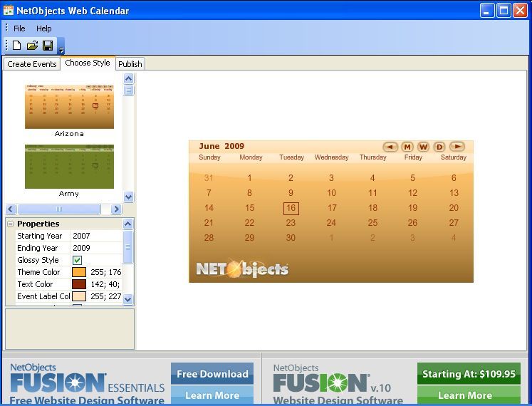Image resolution: width=532 pixels, height=406 pixels.
Task: Select the Army calendar style thumbnail
Action: pyautogui.click(x=69, y=167)
